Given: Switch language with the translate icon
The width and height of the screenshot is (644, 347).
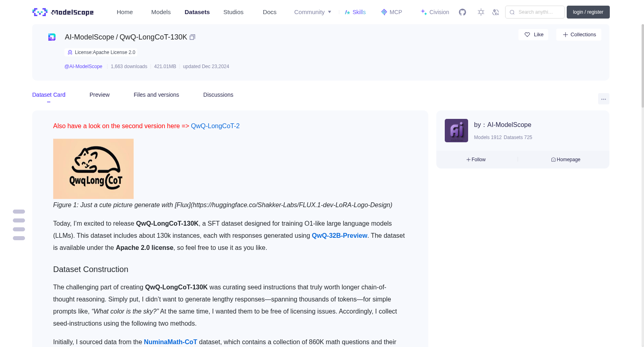Looking at the screenshot, I should (x=495, y=12).
